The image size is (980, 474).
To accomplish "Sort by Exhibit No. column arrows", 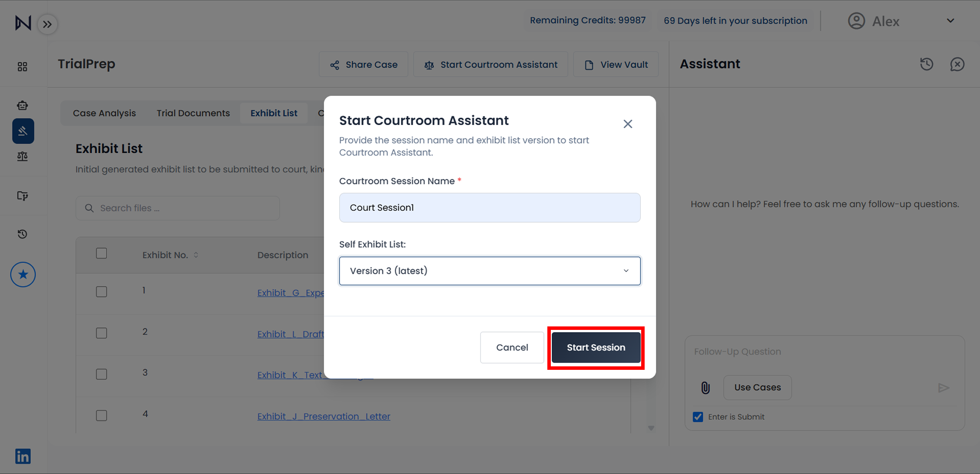I will 195,255.
